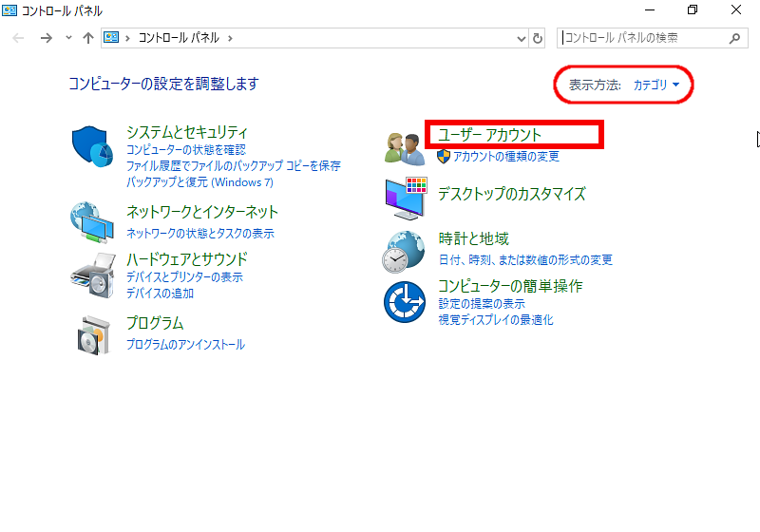Expand the chevron before コントロール パネル in address bar
Image resolution: width=760 pixels, height=532 pixels.
point(127,38)
